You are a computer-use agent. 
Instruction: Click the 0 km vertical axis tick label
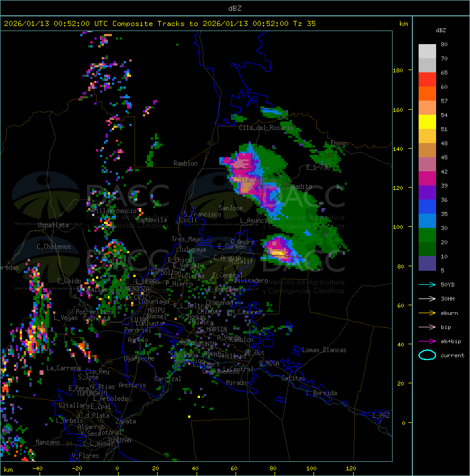point(403,423)
